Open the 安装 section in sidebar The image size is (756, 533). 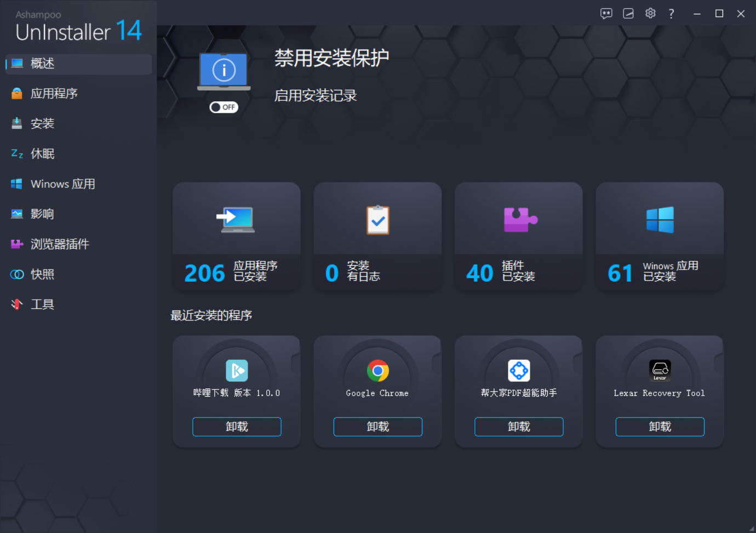pyautogui.click(x=42, y=123)
